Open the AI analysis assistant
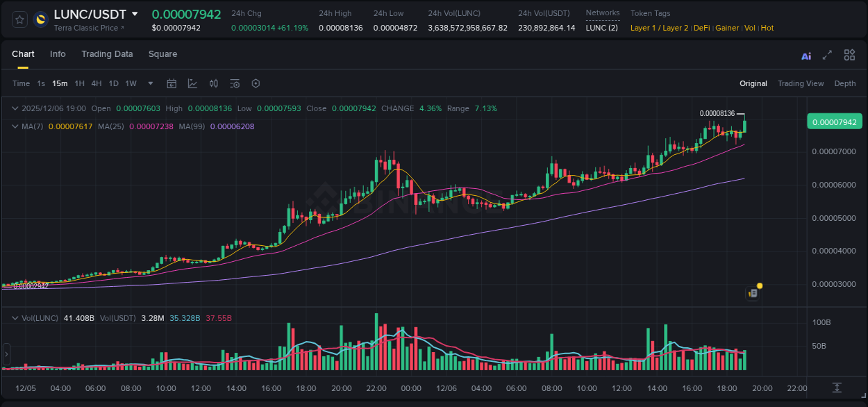The height and width of the screenshot is (407, 868). pyautogui.click(x=806, y=55)
